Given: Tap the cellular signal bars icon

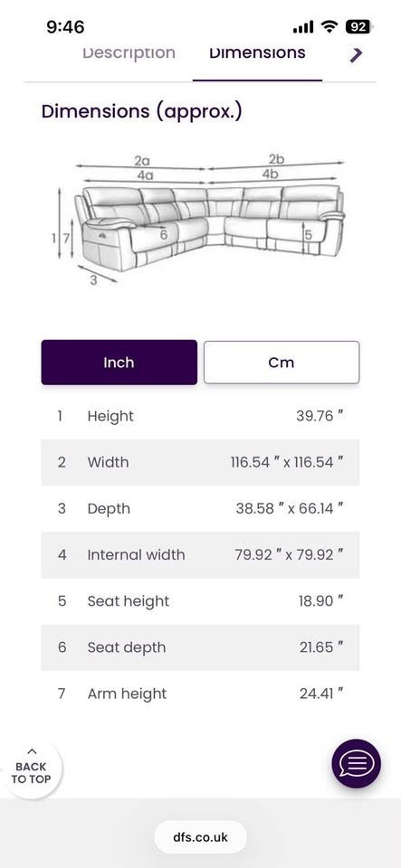Looking at the screenshot, I should (303, 26).
